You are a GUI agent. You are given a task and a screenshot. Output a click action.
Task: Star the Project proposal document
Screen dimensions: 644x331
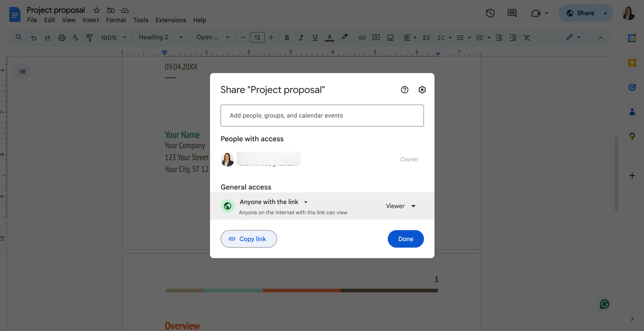(x=97, y=10)
